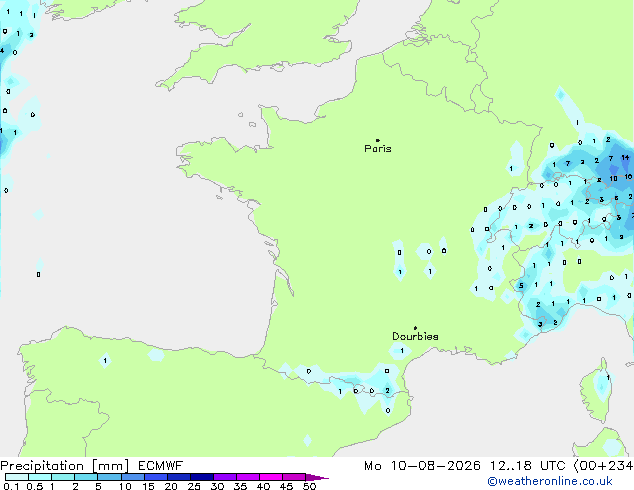Pick the blue 10 mm legend swatch
Viewport: 634px width, 490px height.
(x=132, y=477)
